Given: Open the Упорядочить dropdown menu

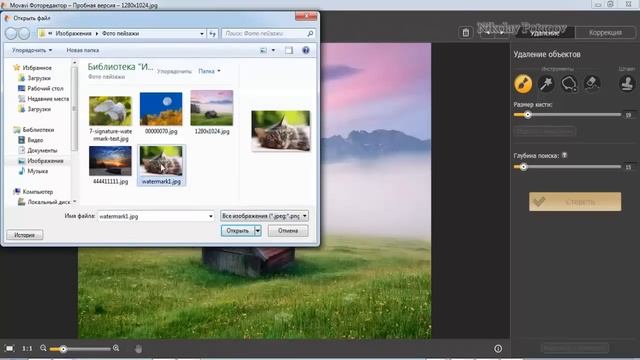Looking at the screenshot, I should [32, 50].
